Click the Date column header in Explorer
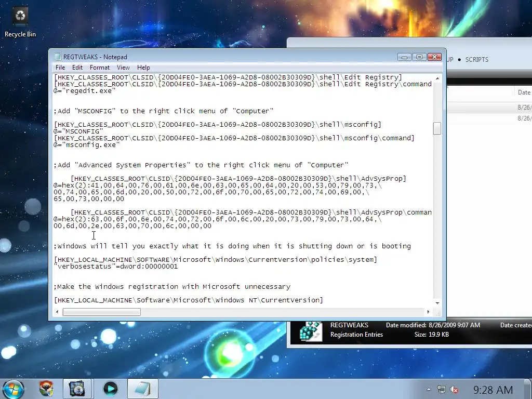The image size is (532, 399). click(x=524, y=92)
